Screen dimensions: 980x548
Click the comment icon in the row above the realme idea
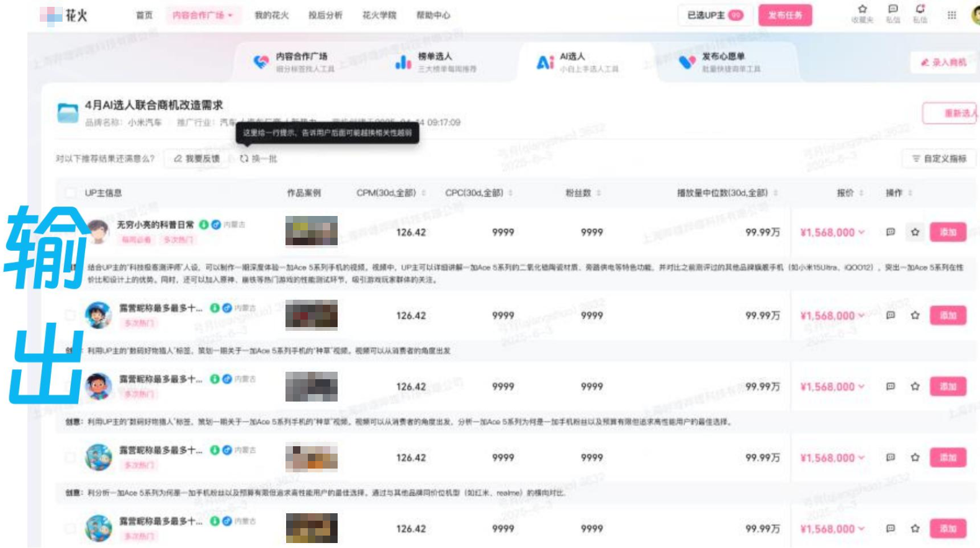[890, 457]
